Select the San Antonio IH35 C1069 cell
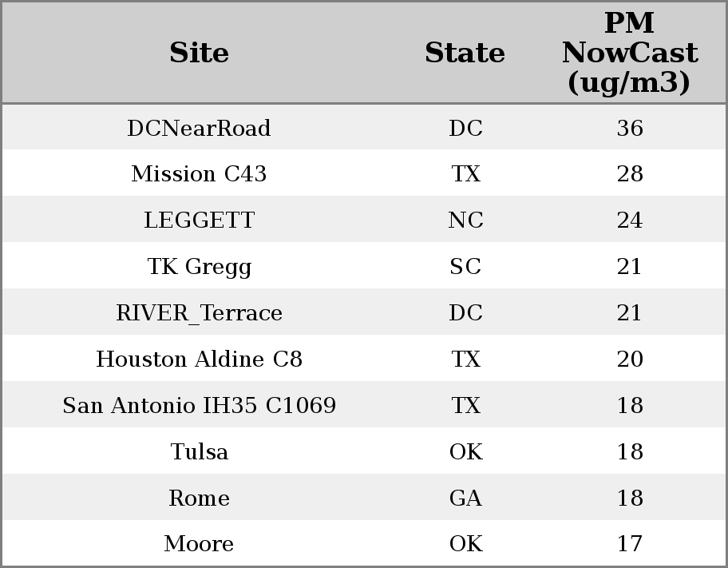 pos(199,405)
